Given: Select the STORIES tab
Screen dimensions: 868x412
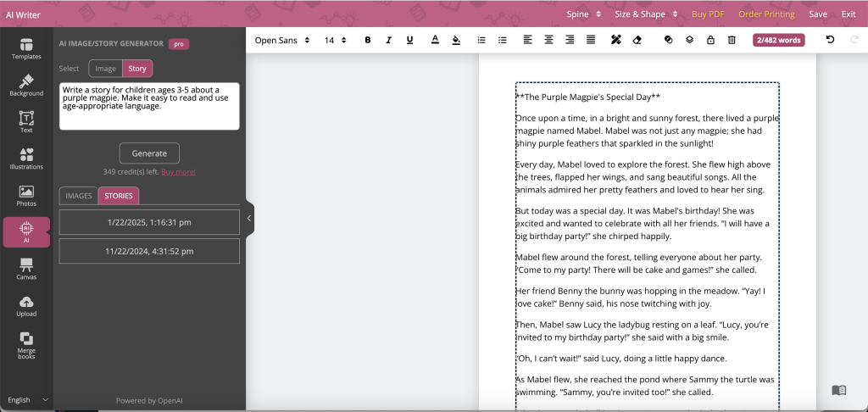Looking at the screenshot, I should click(x=119, y=196).
